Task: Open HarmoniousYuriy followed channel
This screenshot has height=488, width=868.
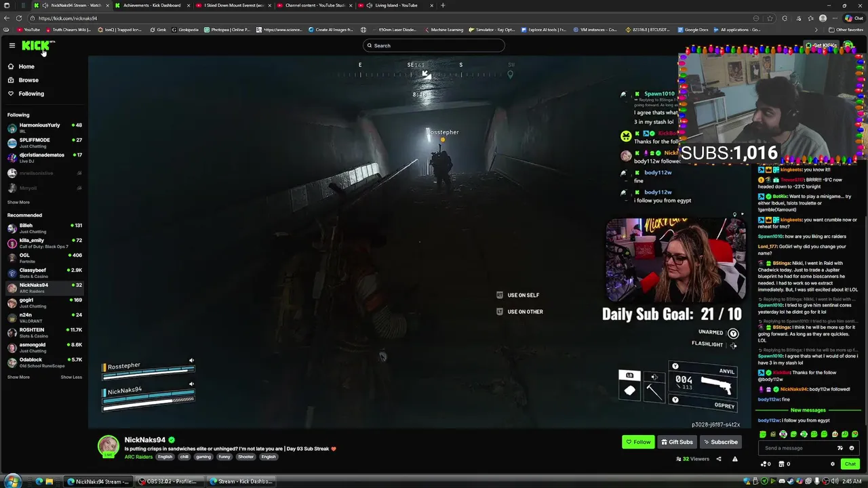Action: pos(44,127)
